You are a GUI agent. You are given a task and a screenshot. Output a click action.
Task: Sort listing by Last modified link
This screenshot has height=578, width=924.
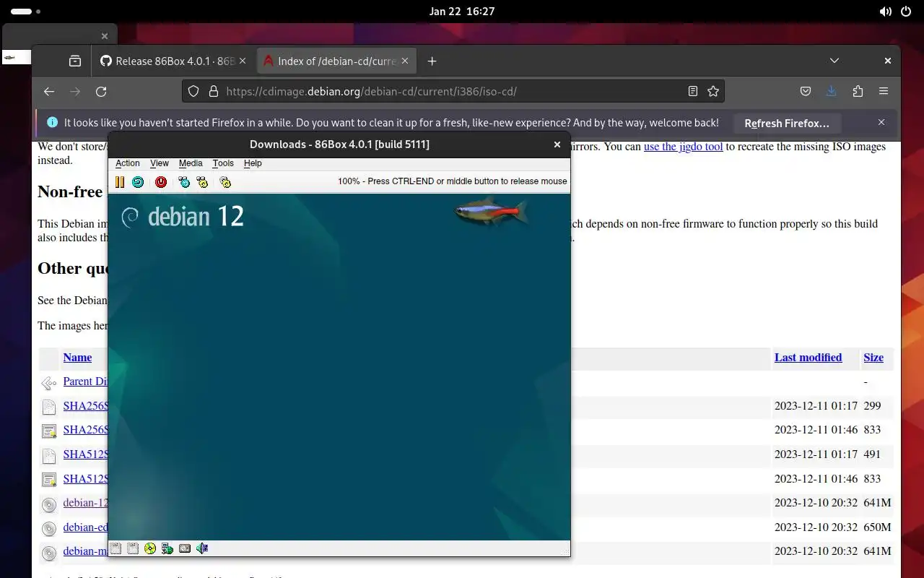point(808,358)
